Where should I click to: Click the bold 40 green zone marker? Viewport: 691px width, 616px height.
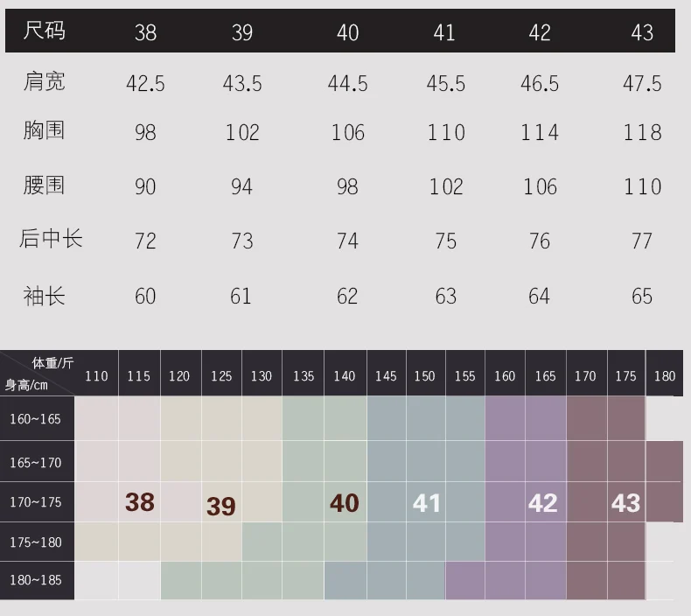[344, 503]
